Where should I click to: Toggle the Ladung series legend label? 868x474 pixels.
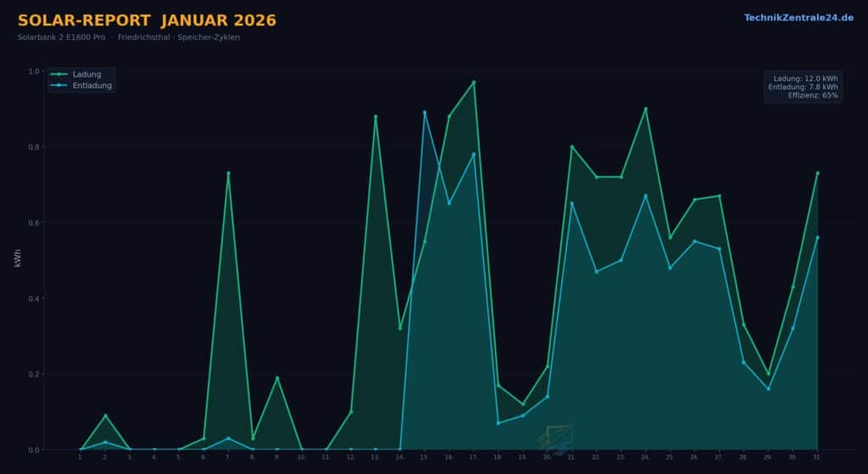point(86,75)
